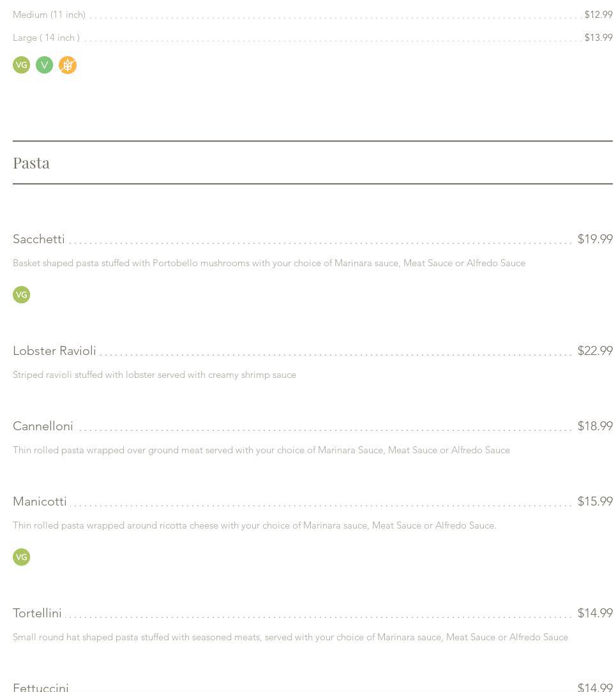Click the Tortellini seasoned meats description
This screenshot has height=692, width=616.
click(290, 637)
